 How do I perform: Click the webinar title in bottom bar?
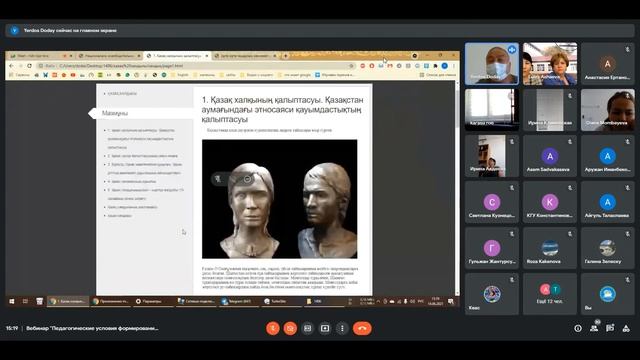92,328
